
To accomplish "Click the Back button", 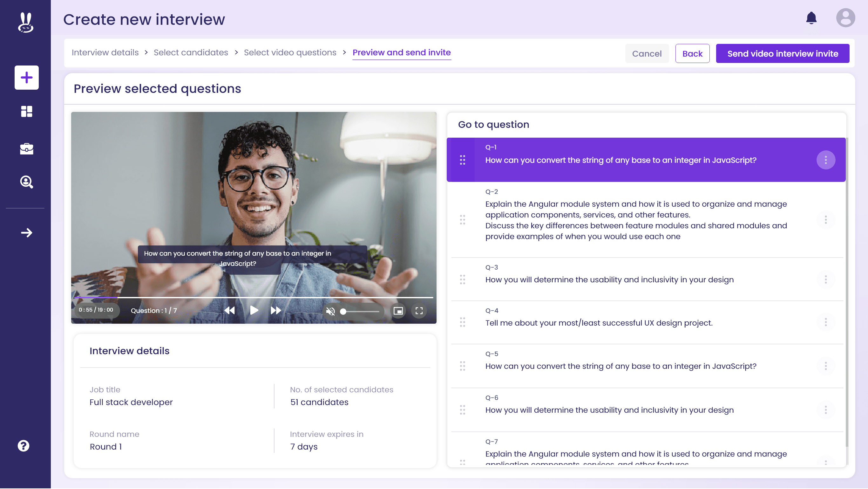I will (692, 54).
